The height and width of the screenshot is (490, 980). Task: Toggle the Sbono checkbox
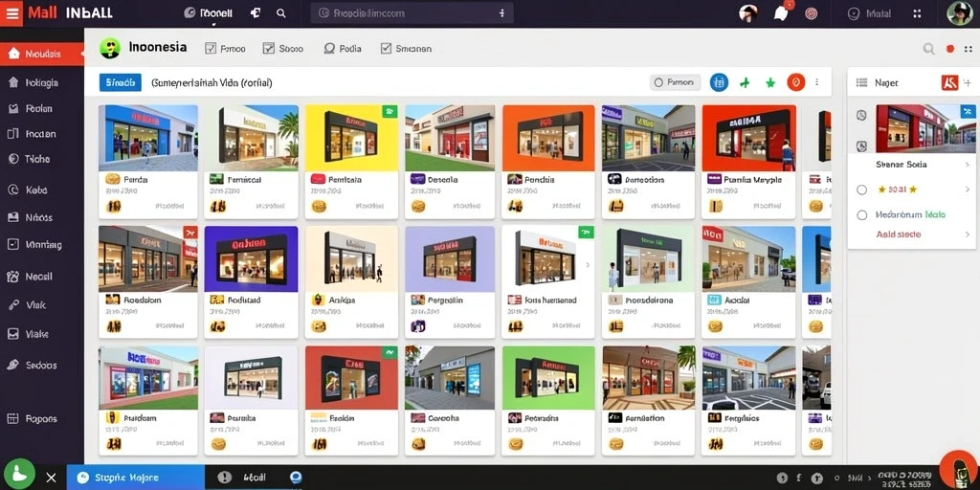pos(269,48)
